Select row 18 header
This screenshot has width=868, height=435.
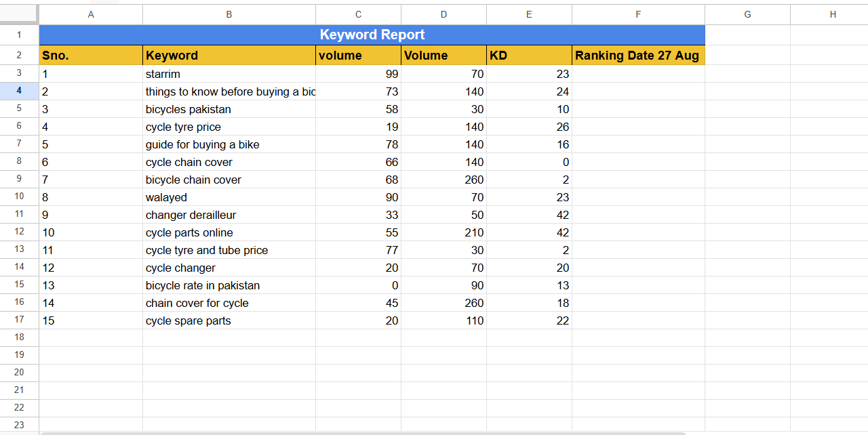pos(19,337)
